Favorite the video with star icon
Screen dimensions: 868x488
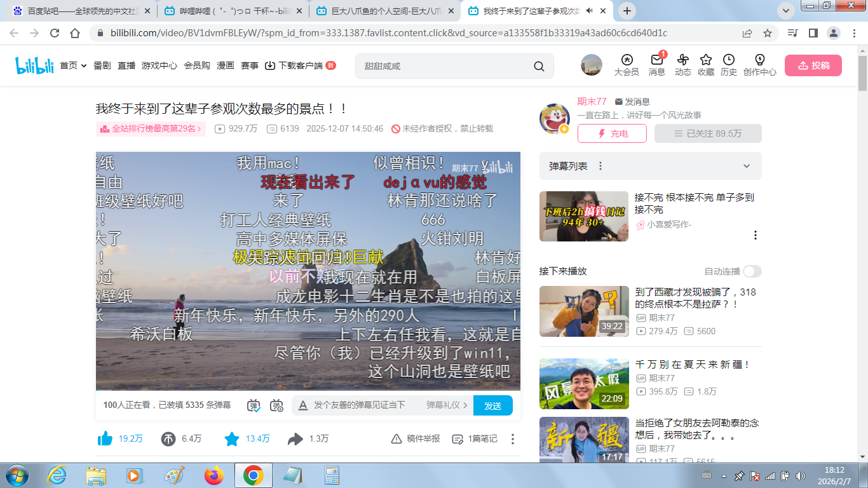232,438
